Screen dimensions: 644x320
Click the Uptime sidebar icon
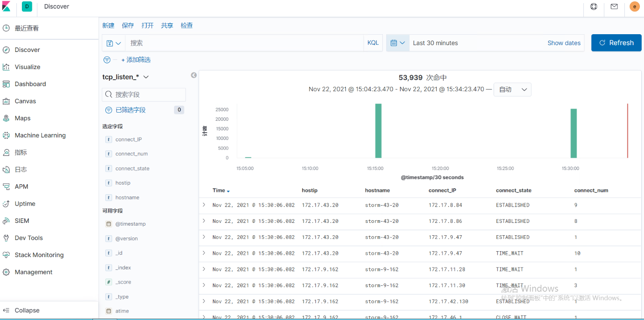[x=6, y=204]
